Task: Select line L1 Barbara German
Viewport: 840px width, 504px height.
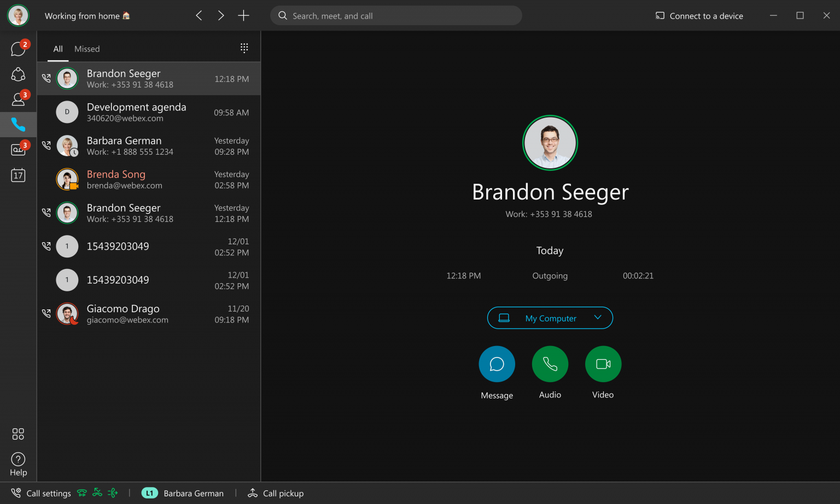Action: pyautogui.click(x=183, y=493)
